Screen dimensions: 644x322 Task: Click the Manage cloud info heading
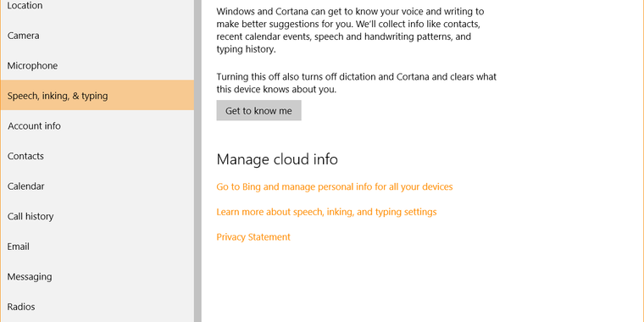[277, 159]
